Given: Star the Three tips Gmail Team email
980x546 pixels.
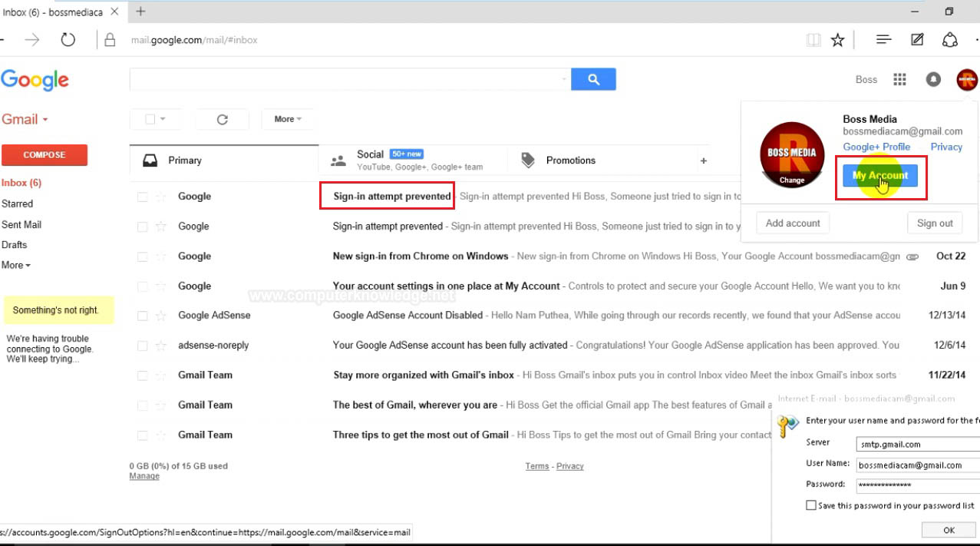Looking at the screenshot, I should [161, 435].
